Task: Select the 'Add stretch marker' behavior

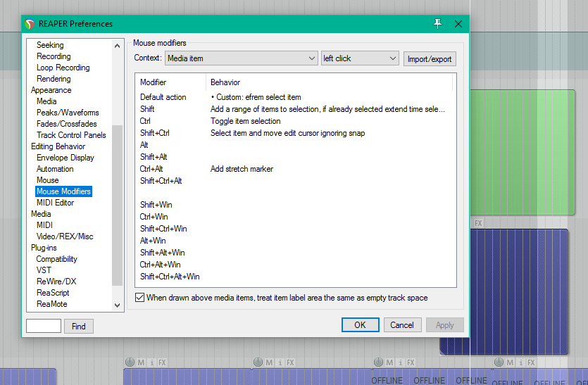Action: coord(242,169)
